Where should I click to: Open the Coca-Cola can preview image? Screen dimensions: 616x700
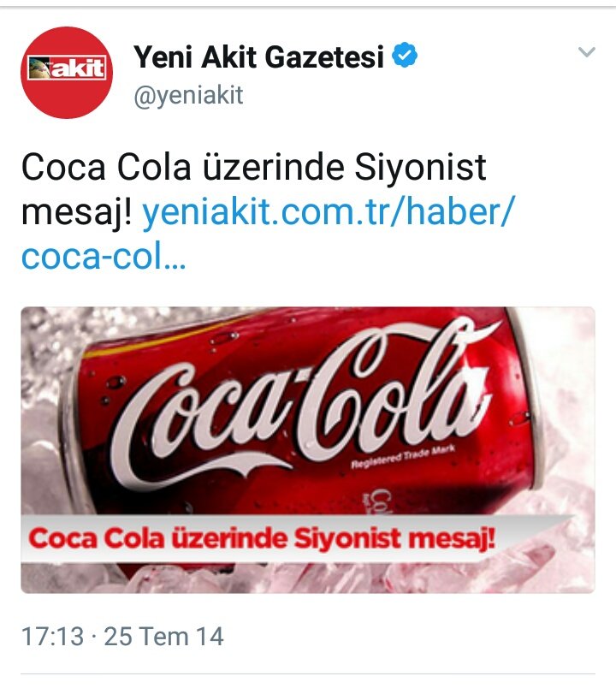click(308, 449)
